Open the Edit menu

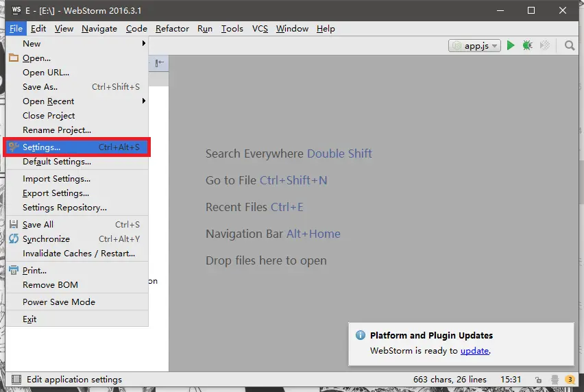click(x=38, y=29)
